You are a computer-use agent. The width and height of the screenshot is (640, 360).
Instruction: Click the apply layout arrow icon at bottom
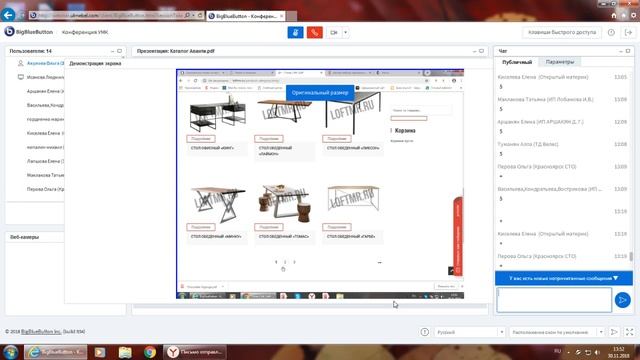[613, 332]
